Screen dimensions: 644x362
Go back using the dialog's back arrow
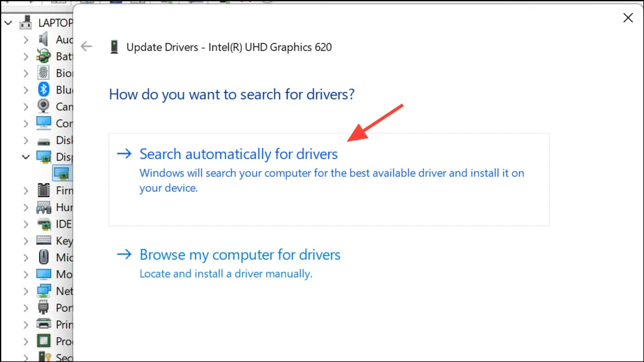86,47
